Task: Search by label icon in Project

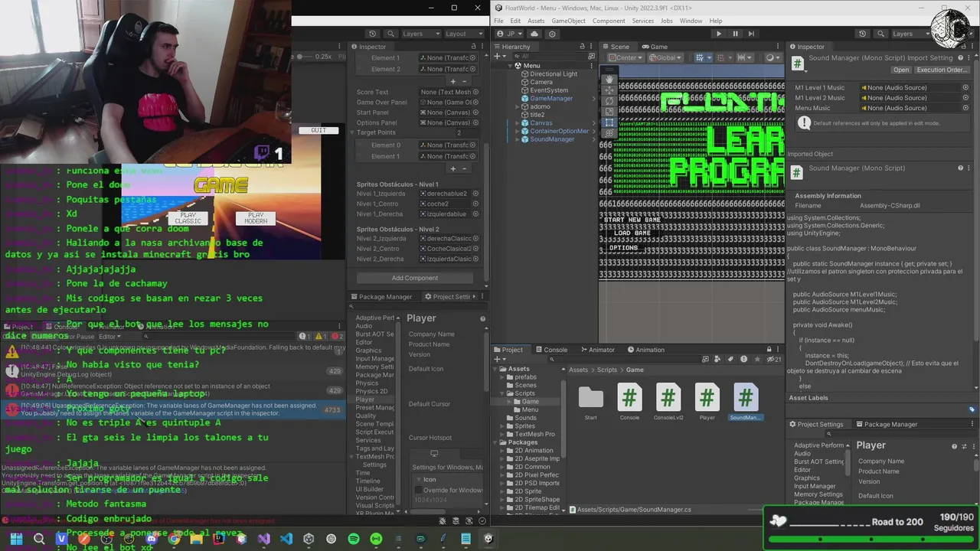Action: 730,359
